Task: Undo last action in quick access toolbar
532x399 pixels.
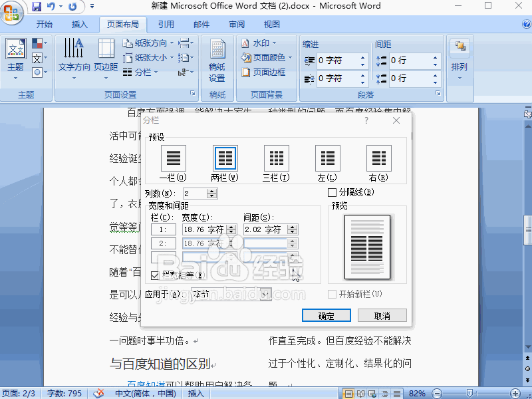Action: pos(51,6)
